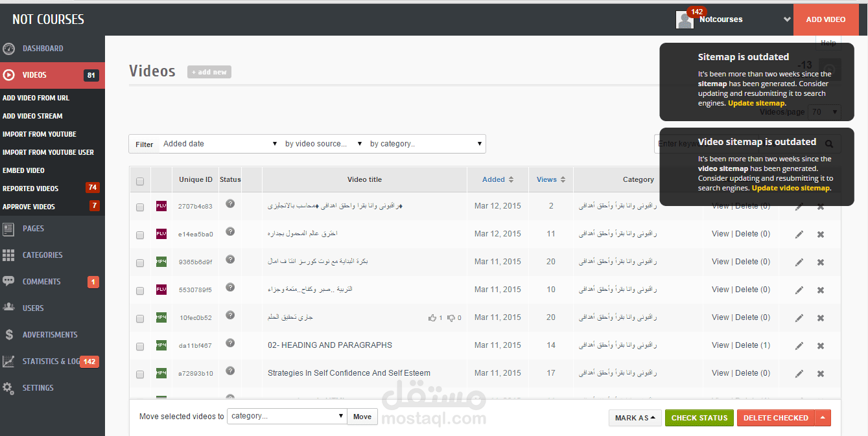Click the Pages document icon

click(8, 229)
